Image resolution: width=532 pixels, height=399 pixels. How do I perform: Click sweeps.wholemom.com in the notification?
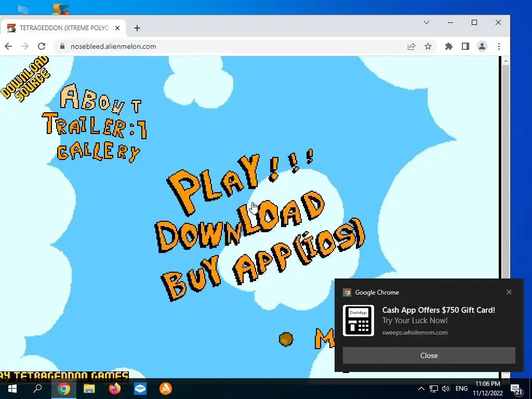pyautogui.click(x=415, y=332)
